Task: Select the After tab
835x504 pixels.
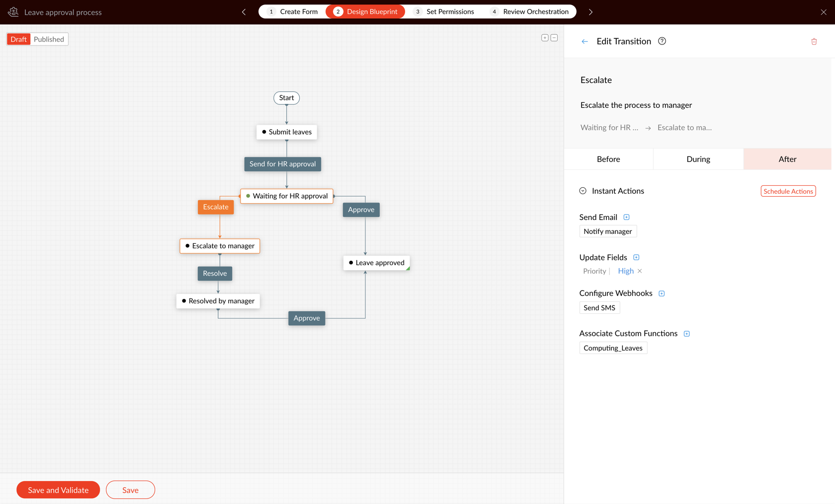Action: [x=787, y=159]
